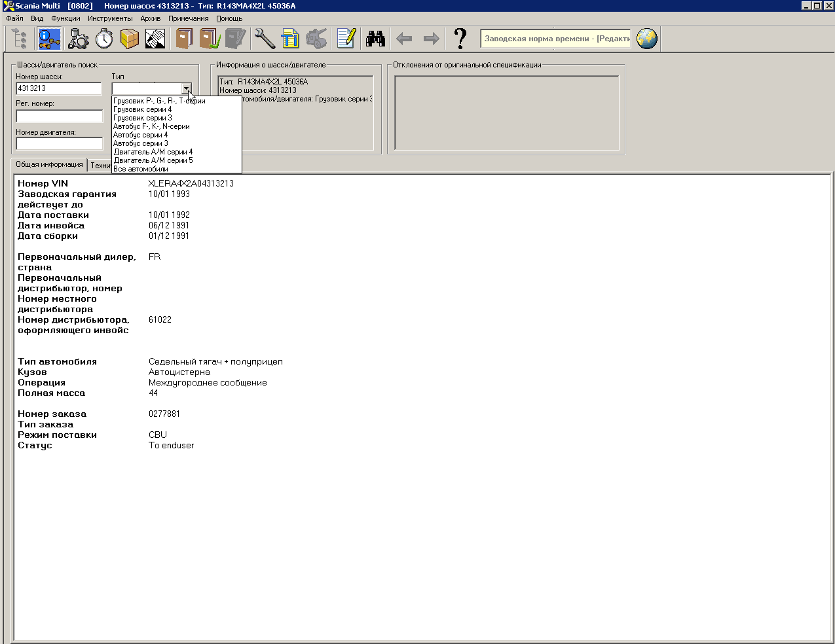Click the binoculars search icon
The image size is (835, 644).
click(375, 39)
